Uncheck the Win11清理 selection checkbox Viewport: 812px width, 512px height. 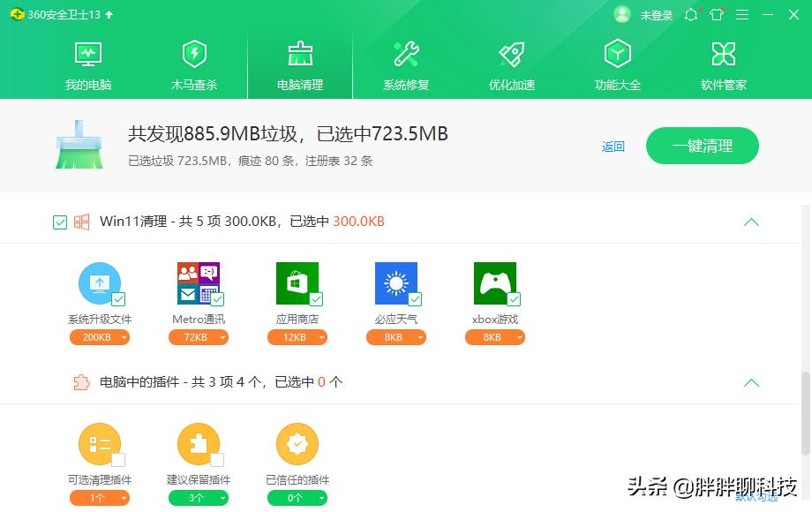pos(59,222)
